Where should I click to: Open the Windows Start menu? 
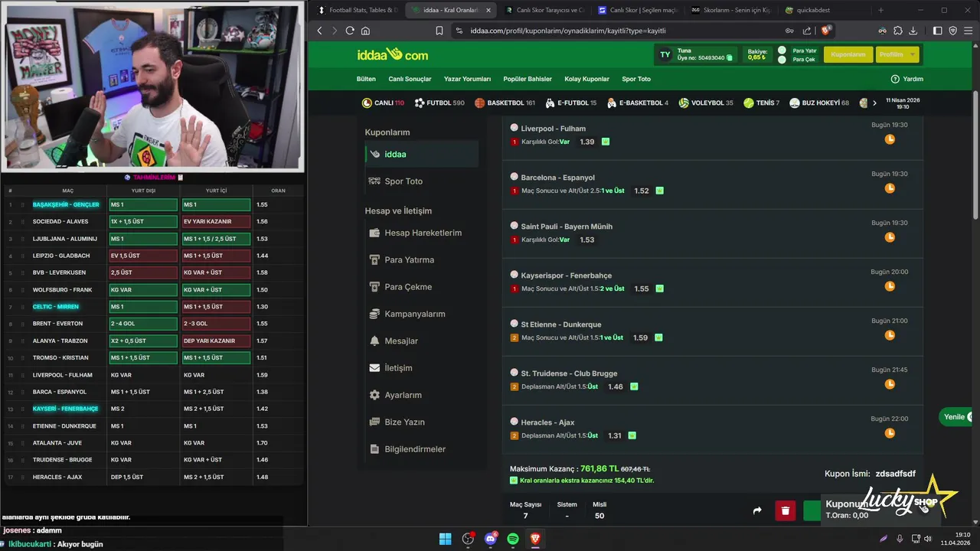(445, 539)
